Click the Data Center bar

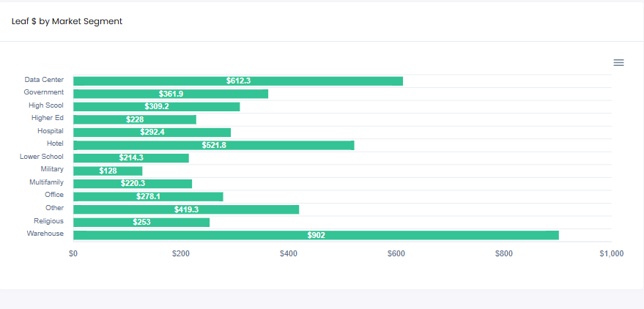click(238, 81)
